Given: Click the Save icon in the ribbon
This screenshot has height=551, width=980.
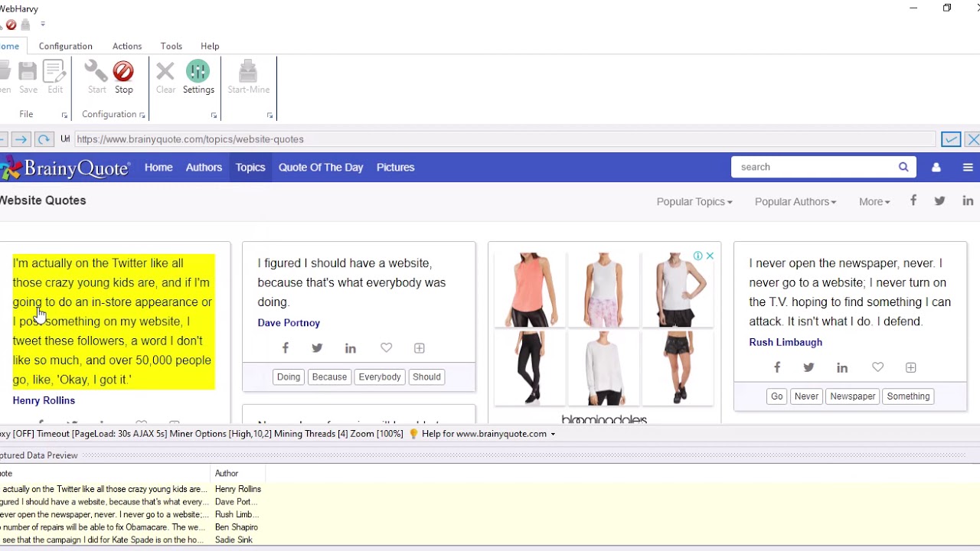Looking at the screenshot, I should pyautogui.click(x=28, y=78).
